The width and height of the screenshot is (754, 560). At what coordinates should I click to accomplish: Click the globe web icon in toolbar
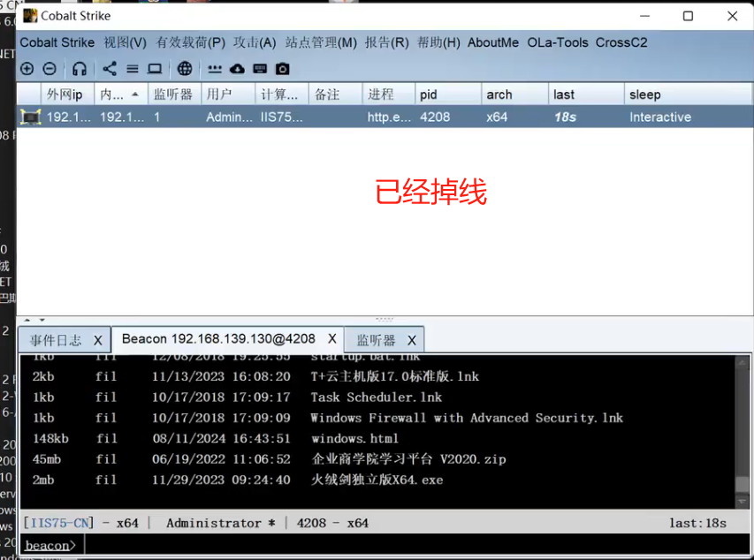[185, 69]
